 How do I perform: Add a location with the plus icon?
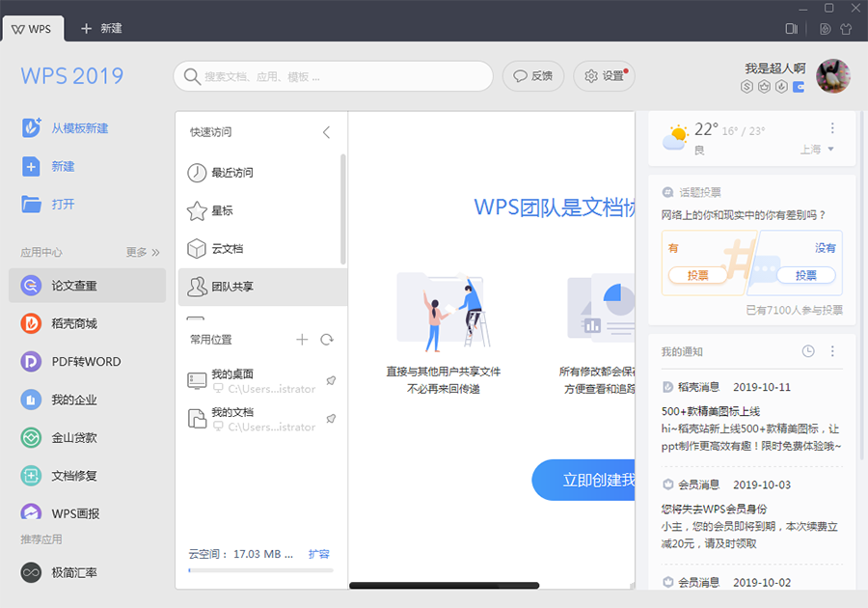[x=302, y=340]
